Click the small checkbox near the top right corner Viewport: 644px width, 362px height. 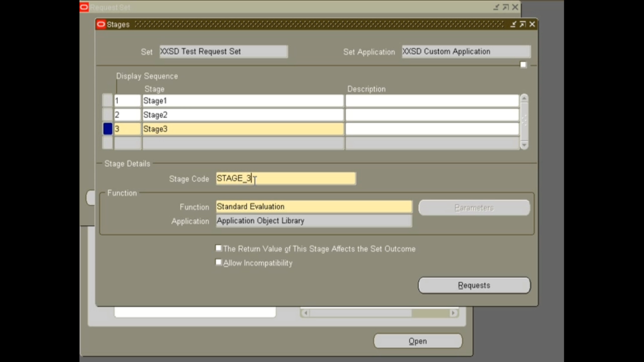[x=523, y=64]
